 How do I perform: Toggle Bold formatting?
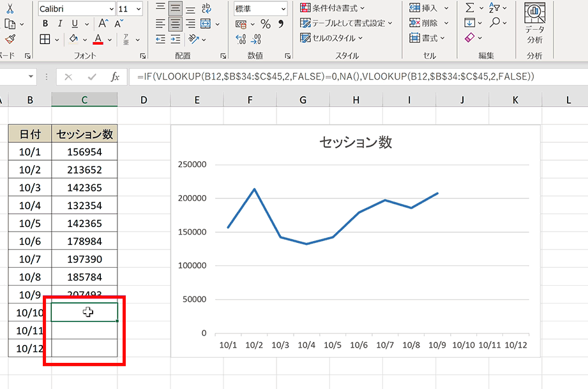pos(45,24)
